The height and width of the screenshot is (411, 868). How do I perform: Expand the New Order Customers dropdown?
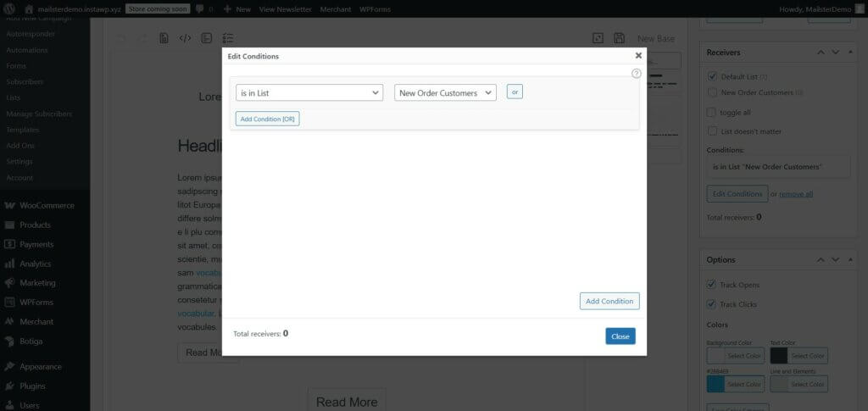(x=445, y=92)
